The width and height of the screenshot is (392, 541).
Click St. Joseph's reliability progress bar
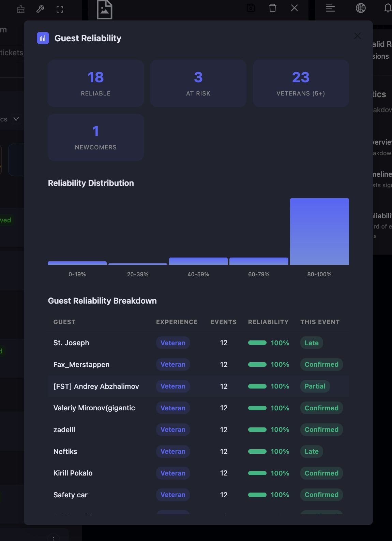(x=257, y=343)
